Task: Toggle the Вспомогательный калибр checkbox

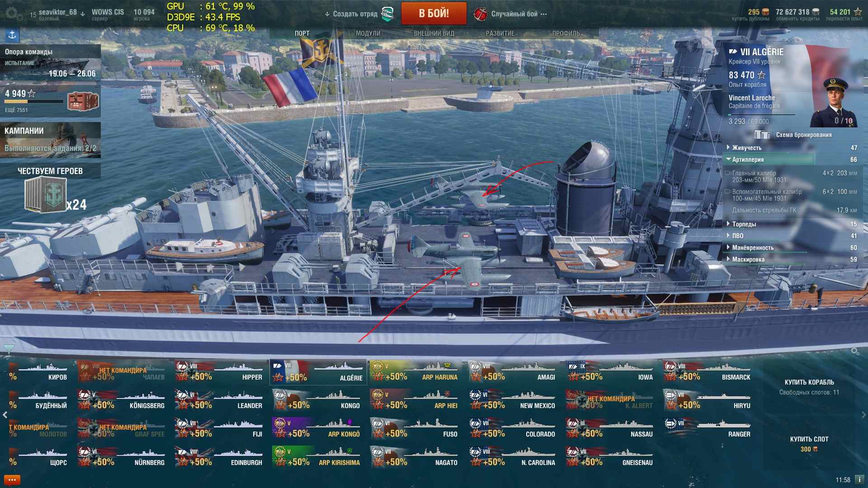Action: 727,192
